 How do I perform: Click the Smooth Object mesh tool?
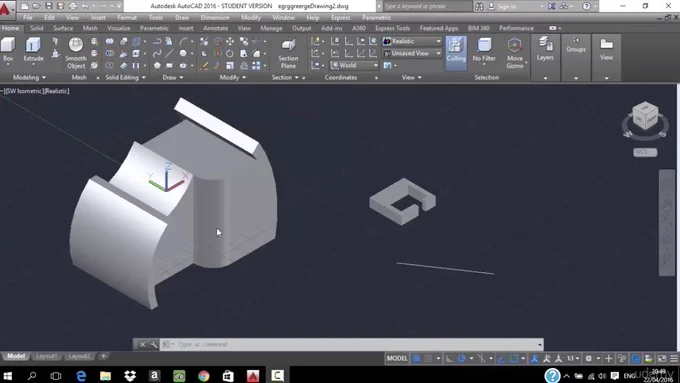click(76, 53)
